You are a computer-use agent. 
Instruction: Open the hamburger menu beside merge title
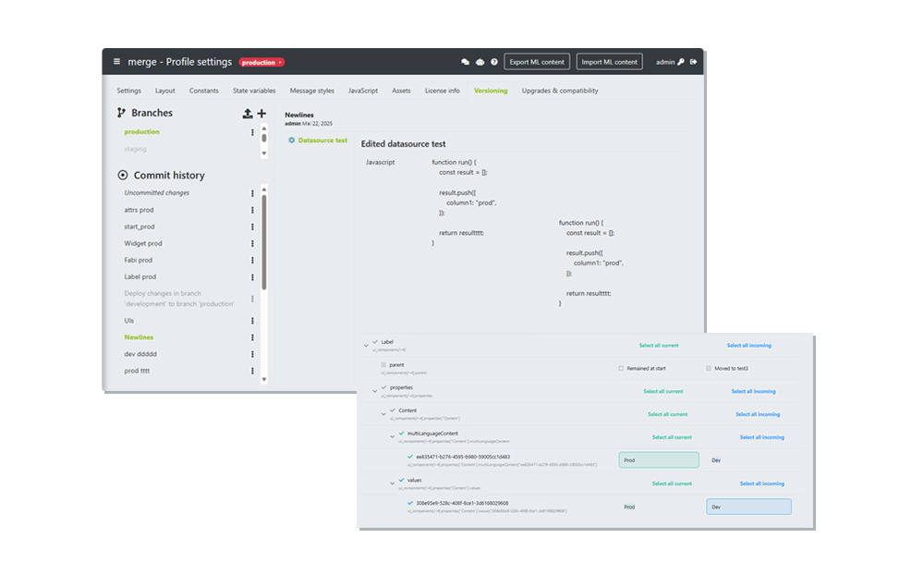(116, 62)
